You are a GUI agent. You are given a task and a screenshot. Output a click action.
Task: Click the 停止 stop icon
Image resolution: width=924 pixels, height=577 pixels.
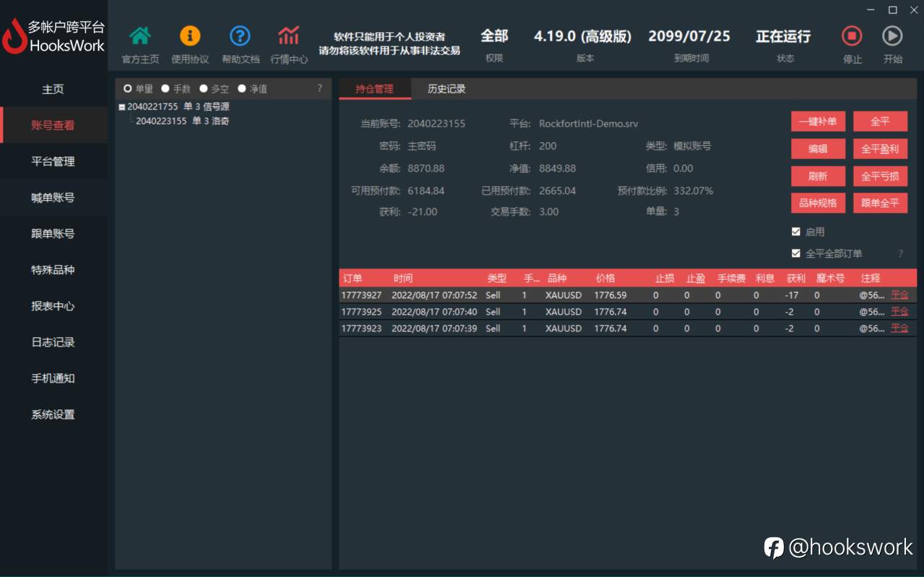tap(852, 35)
